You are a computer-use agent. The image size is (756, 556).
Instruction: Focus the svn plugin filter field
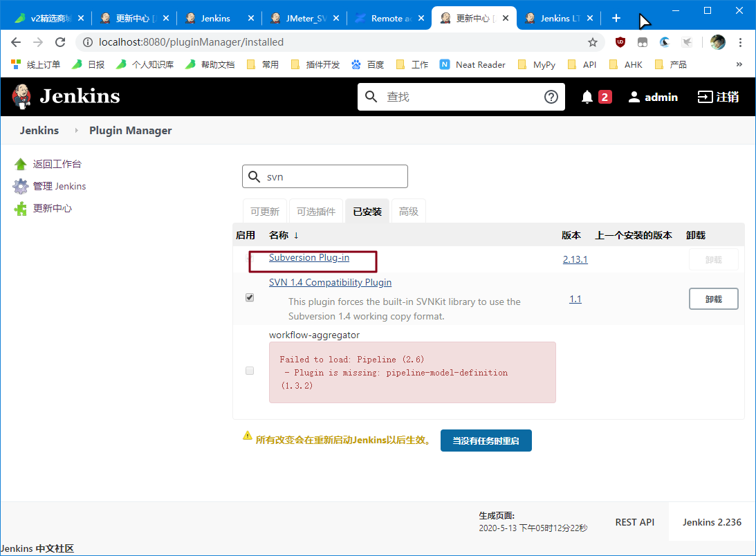click(325, 176)
